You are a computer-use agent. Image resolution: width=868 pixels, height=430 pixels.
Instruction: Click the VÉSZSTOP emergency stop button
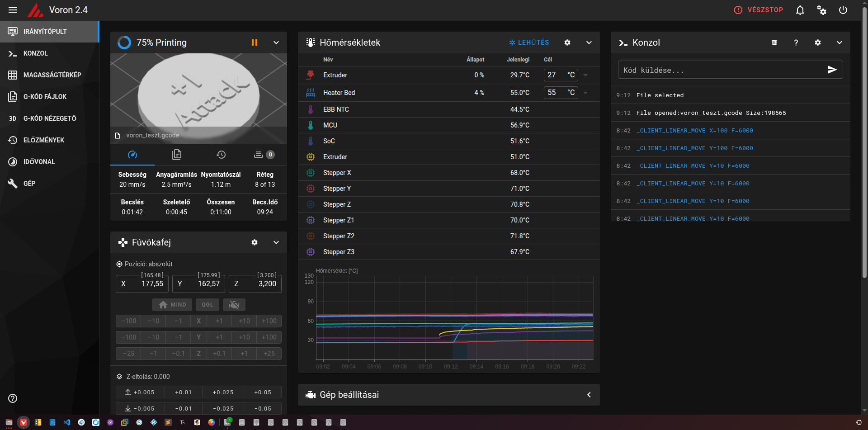[x=759, y=10]
